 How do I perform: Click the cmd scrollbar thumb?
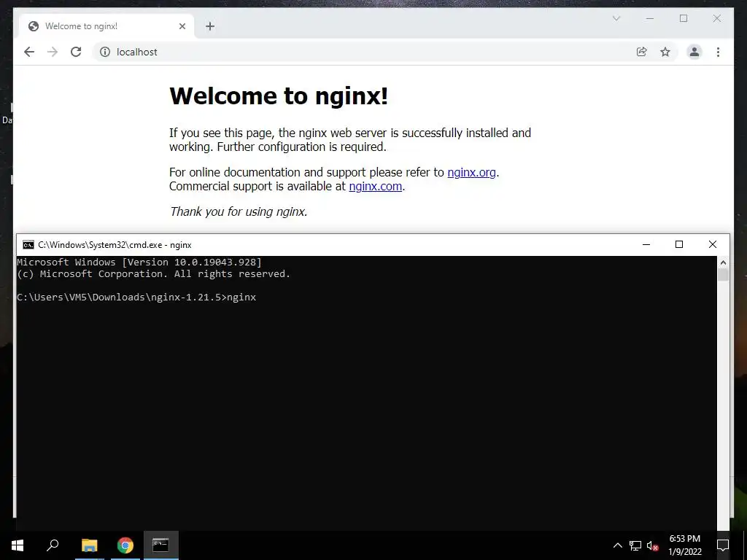click(x=723, y=275)
